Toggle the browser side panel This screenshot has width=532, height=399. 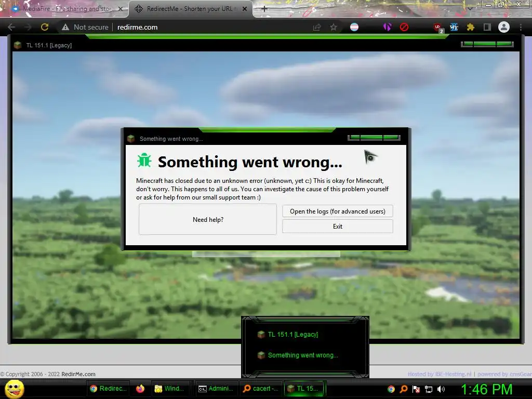click(487, 27)
